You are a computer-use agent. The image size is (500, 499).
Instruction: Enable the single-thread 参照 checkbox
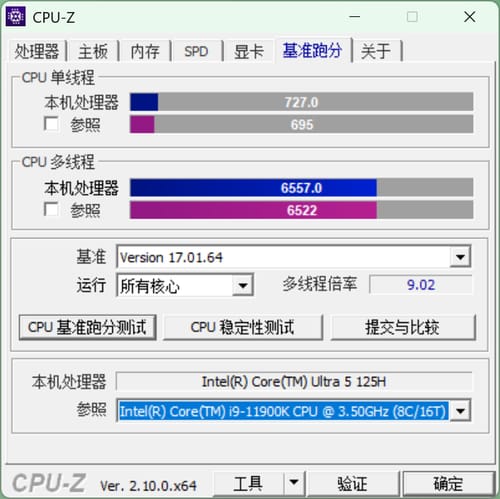click(x=51, y=124)
